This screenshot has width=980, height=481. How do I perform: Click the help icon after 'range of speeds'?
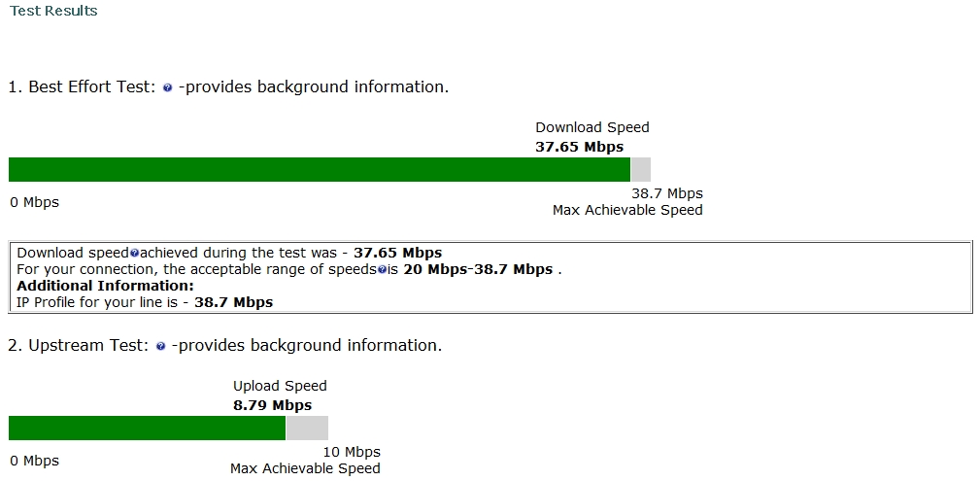click(382, 270)
